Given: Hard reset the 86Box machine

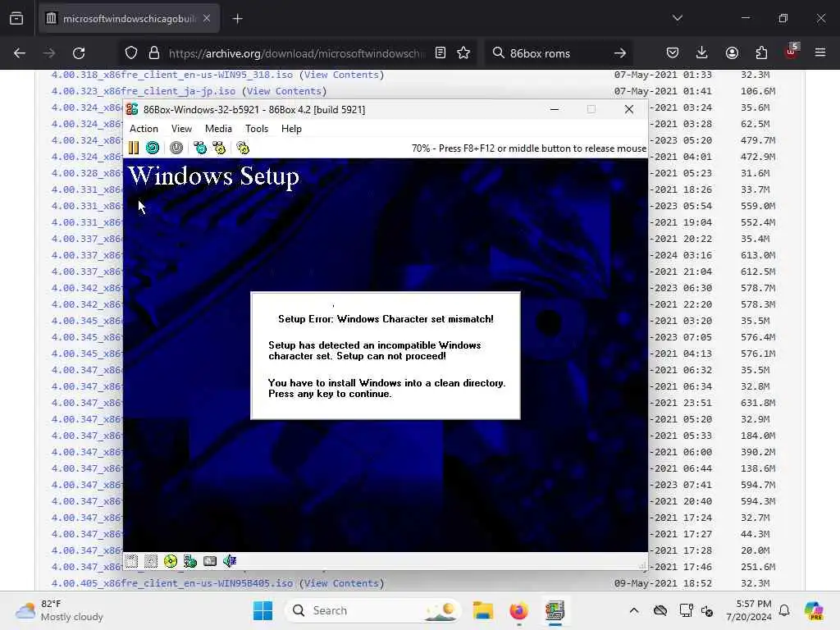Looking at the screenshot, I should point(153,148).
